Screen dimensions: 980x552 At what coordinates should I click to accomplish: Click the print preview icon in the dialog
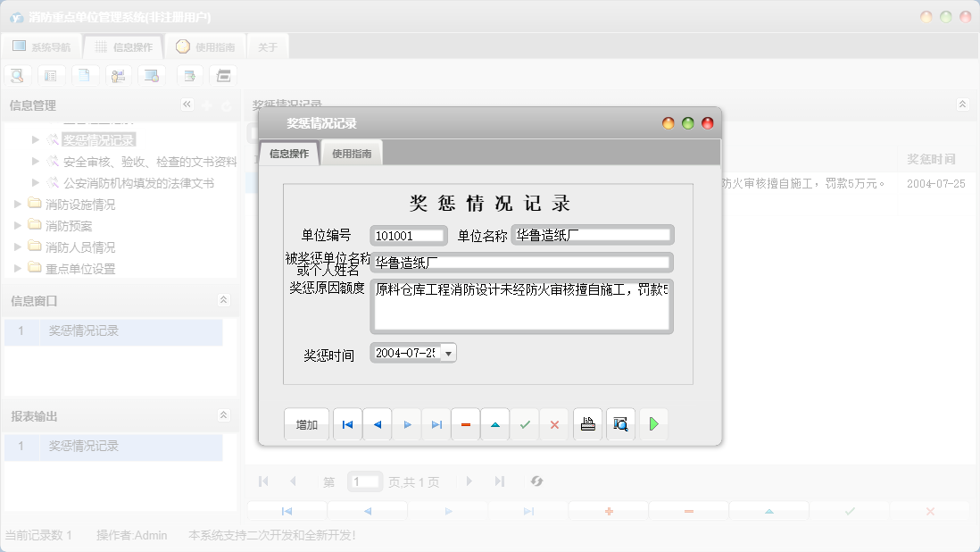(620, 424)
